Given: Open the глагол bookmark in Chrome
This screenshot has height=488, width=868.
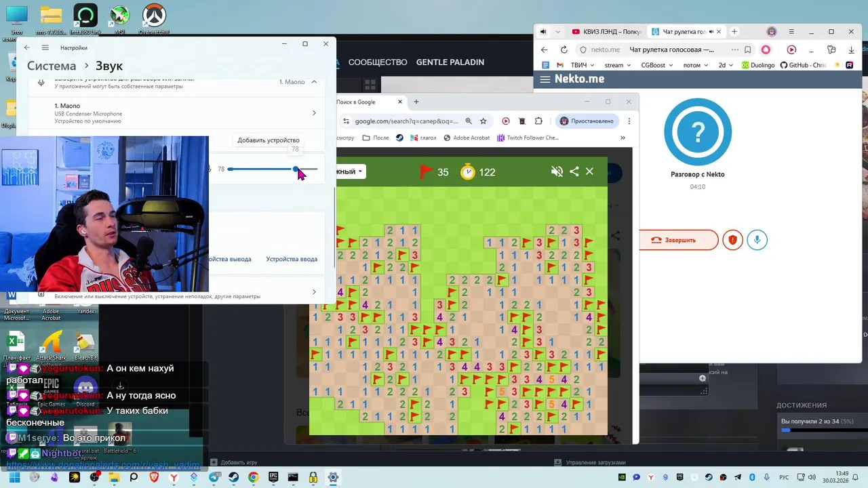Looking at the screenshot, I should tap(422, 138).
